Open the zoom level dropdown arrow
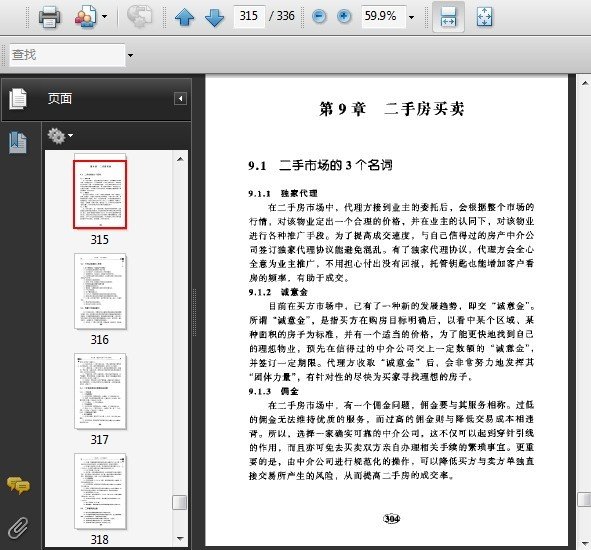The image size is (591, 550). click(411, 17)
